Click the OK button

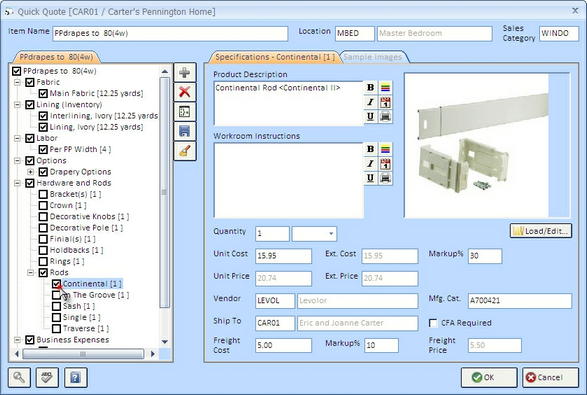(x=489, y=377)
